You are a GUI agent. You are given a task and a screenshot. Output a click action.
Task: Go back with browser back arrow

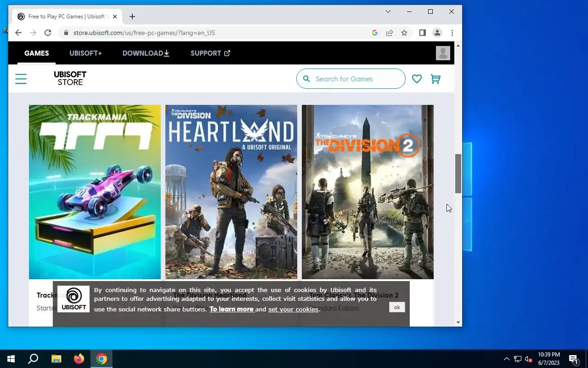point(18,33)
